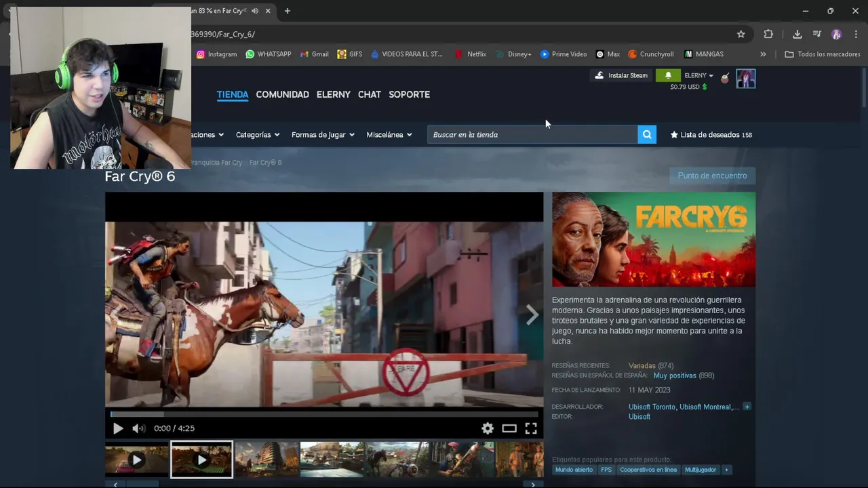Select TIENDA tab

click(x=233, y=94)
